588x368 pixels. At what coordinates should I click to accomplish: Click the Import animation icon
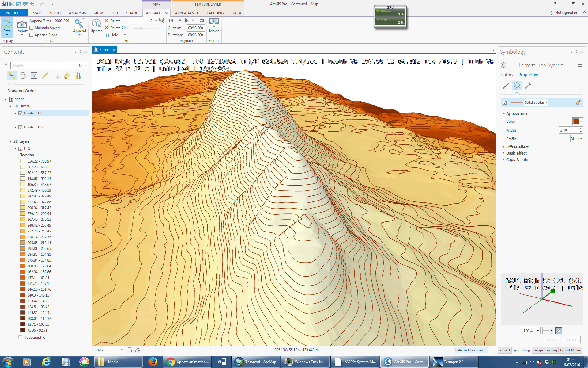pos(22,24)
